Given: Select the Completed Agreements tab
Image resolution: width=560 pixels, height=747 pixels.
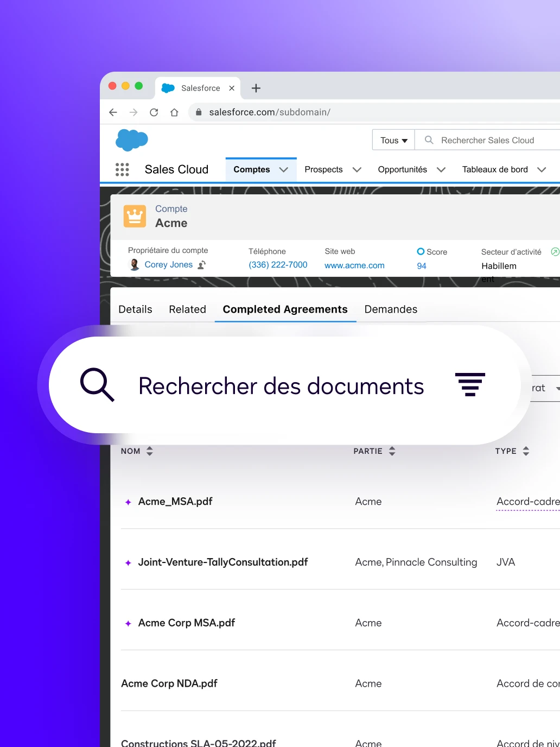Looking at the screenshot, I should (x=285, y=309).
